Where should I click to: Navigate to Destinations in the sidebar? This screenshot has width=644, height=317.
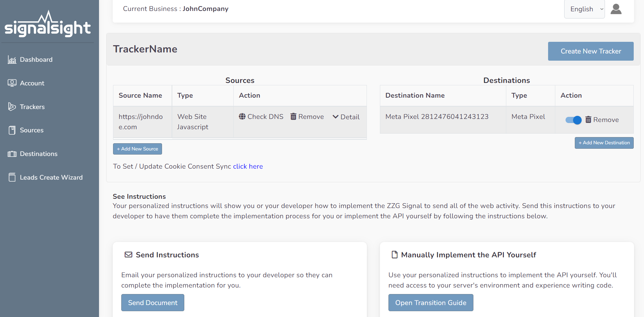[x=39, y=154]
